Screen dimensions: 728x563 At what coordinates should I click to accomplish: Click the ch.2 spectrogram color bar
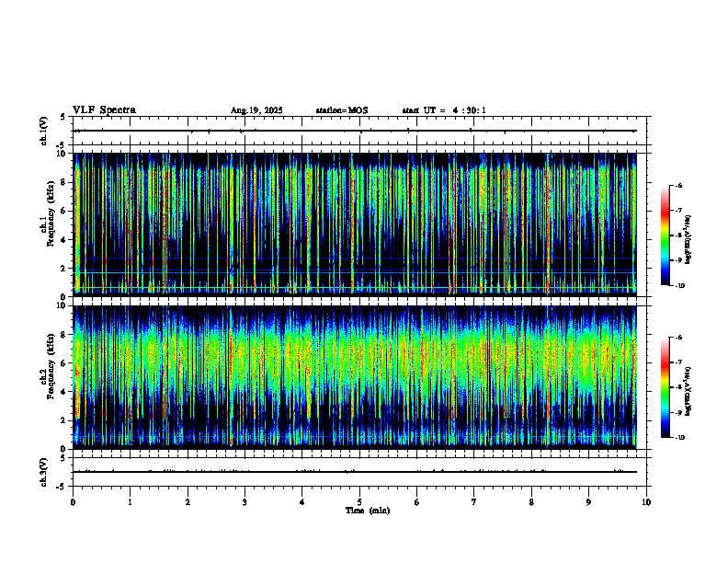coord(665,387)
